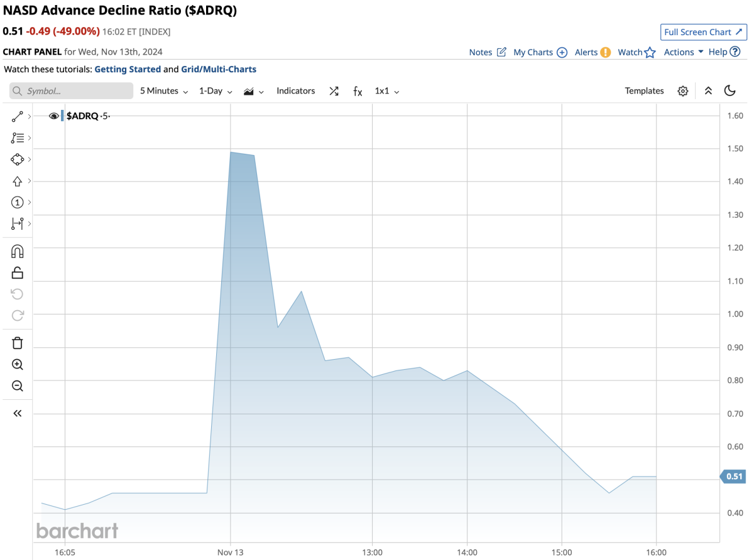Toggle dark mode moon icon

[729, 91]
